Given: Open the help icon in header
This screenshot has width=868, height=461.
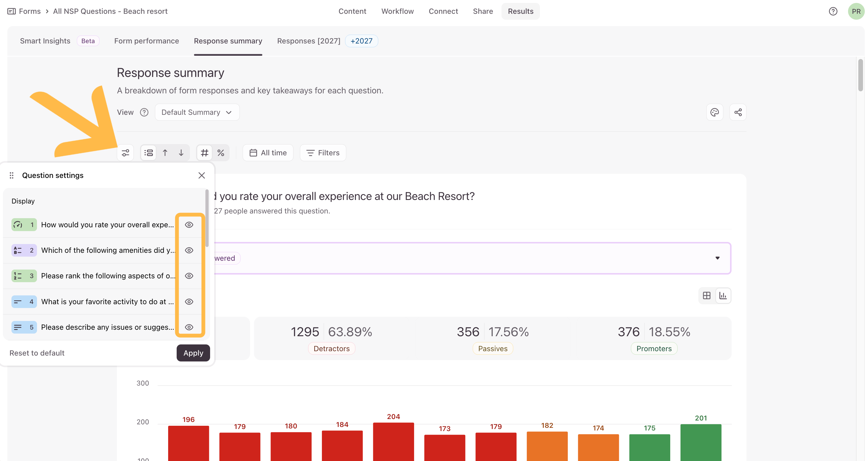Looking at the screenshot, I should point(833,11).
